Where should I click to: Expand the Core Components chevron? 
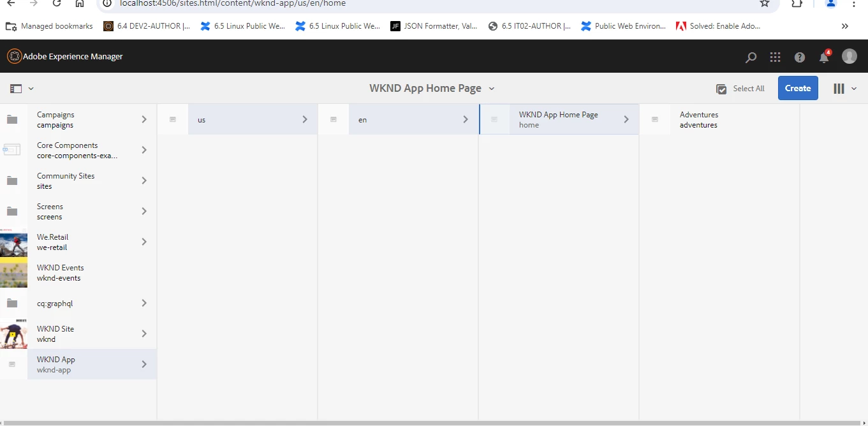click(x=144, y=150)
